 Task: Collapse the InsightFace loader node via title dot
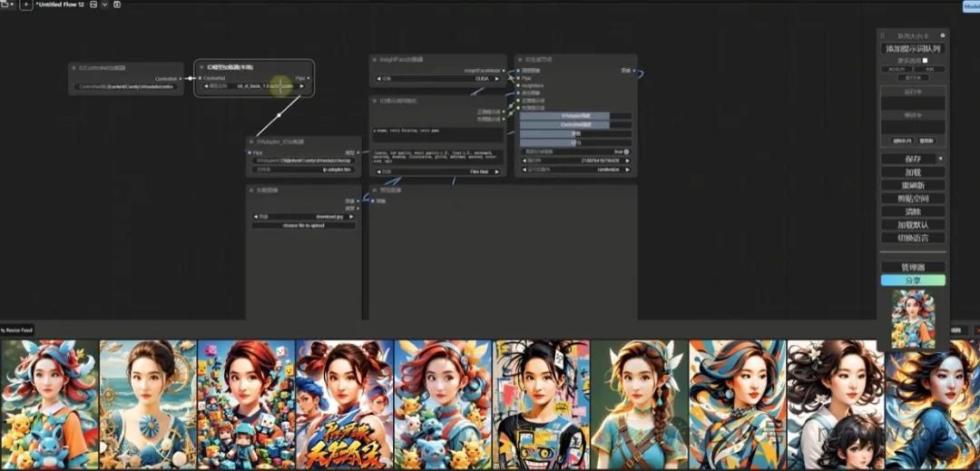click(375, 59)
